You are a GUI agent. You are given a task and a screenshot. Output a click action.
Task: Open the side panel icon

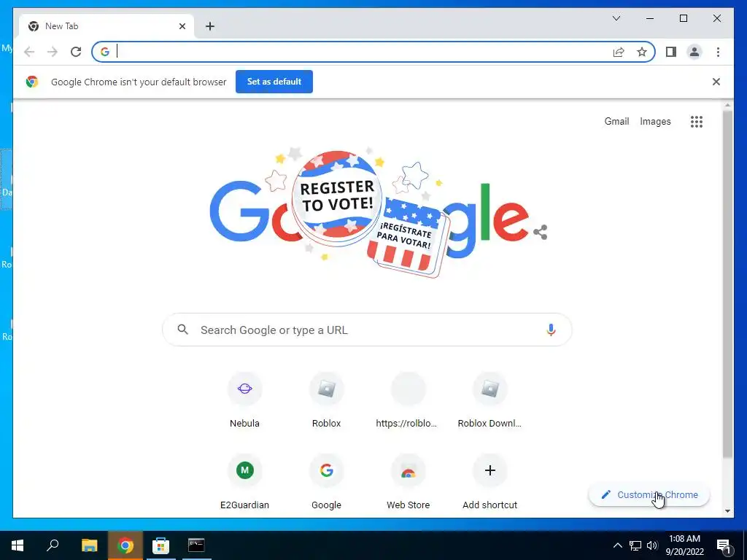tap(671, 52)
